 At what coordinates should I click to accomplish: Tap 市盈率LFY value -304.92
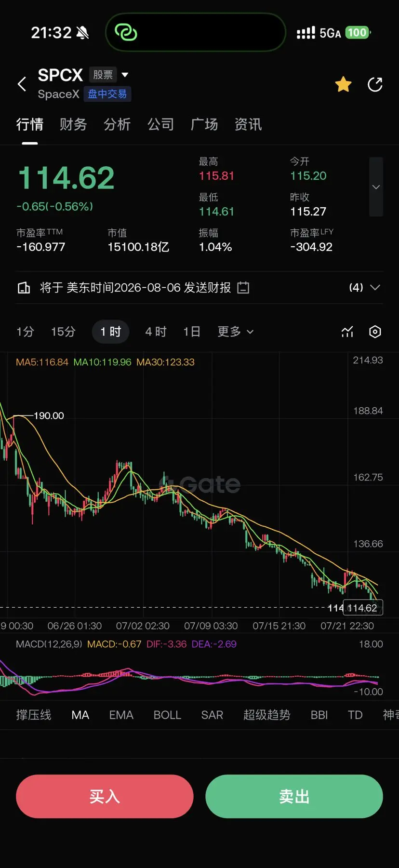pos(311,247)
